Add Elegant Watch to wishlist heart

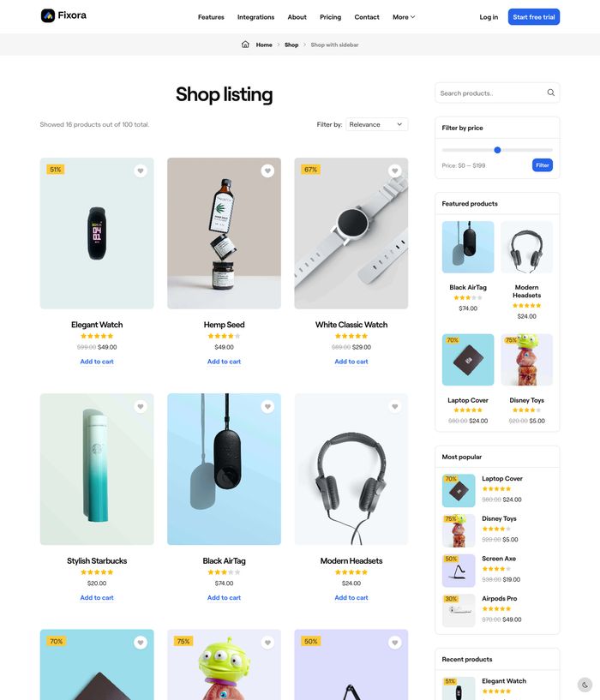(x=141, y=171)
